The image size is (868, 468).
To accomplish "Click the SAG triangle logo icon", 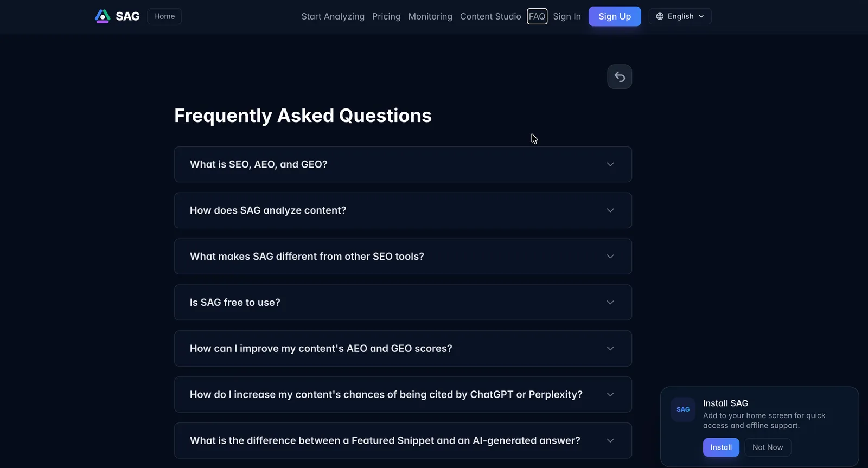I will [x=103, y=16].
